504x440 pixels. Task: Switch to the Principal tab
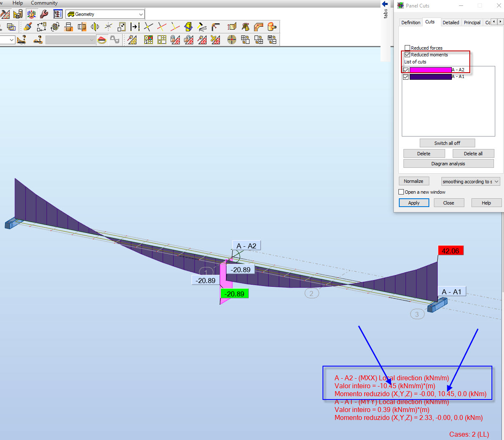[472, 23]
